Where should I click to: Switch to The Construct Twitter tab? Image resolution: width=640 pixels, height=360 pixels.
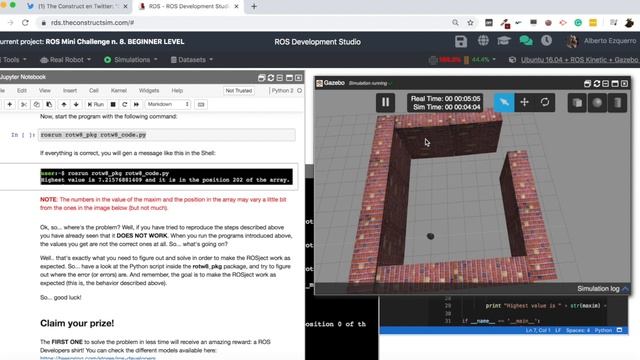pyautogui.click(x=78, y=7)
